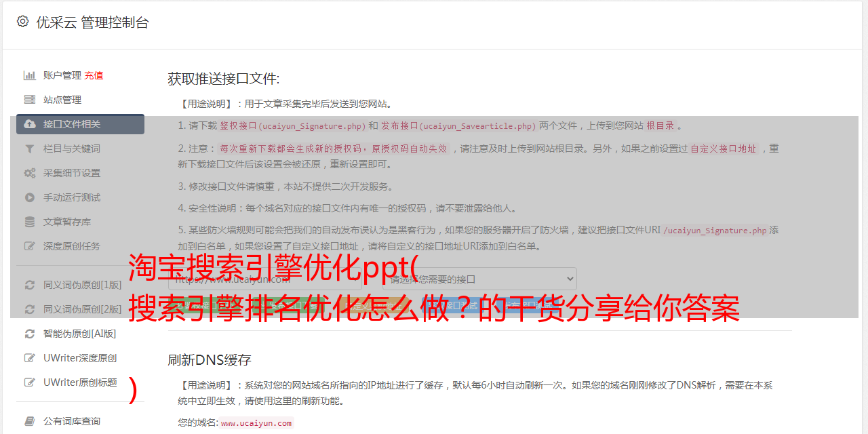Open 账户管理 via the bar chart icon
Image resolution: width=868 pixels, height=434 pixels.
(x=30, y=75)
